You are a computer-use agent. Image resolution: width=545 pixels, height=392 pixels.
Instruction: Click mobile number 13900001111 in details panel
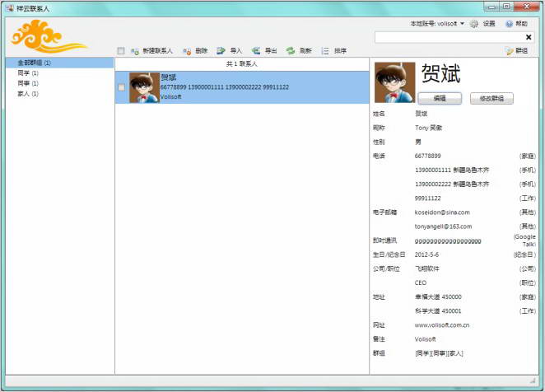pos(433,170)
